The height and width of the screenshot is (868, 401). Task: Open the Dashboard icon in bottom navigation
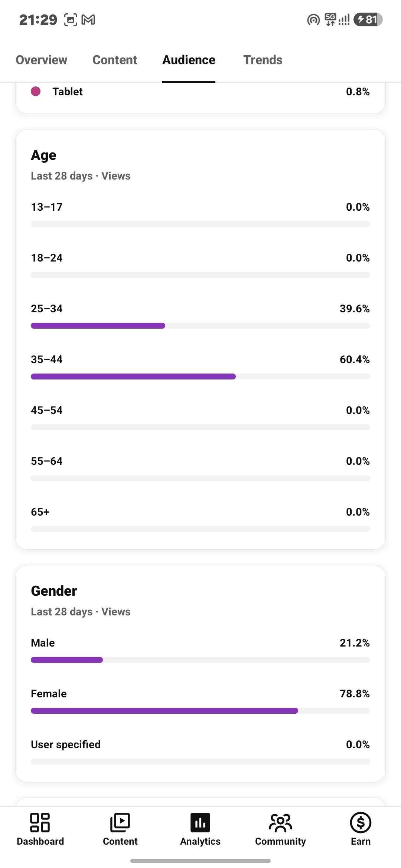[40, 823]
